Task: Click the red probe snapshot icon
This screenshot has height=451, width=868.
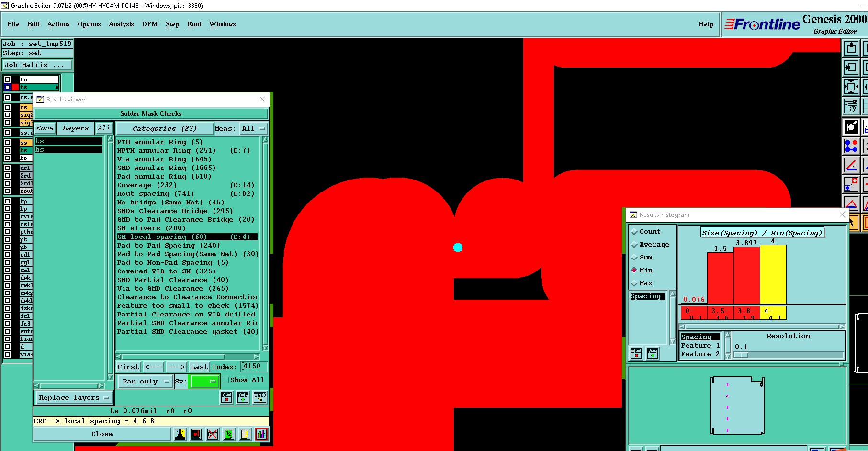Action: pyautogui.click(x=196, y=434)
